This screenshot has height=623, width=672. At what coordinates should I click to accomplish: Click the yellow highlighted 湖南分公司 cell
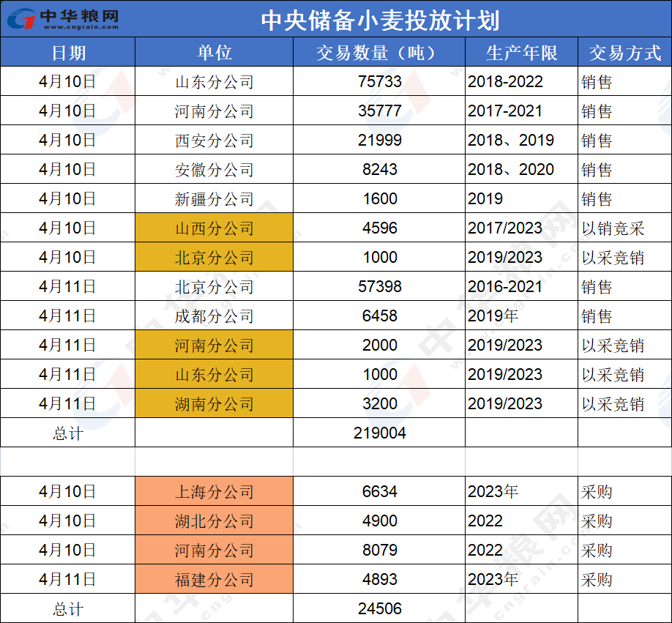214,404
